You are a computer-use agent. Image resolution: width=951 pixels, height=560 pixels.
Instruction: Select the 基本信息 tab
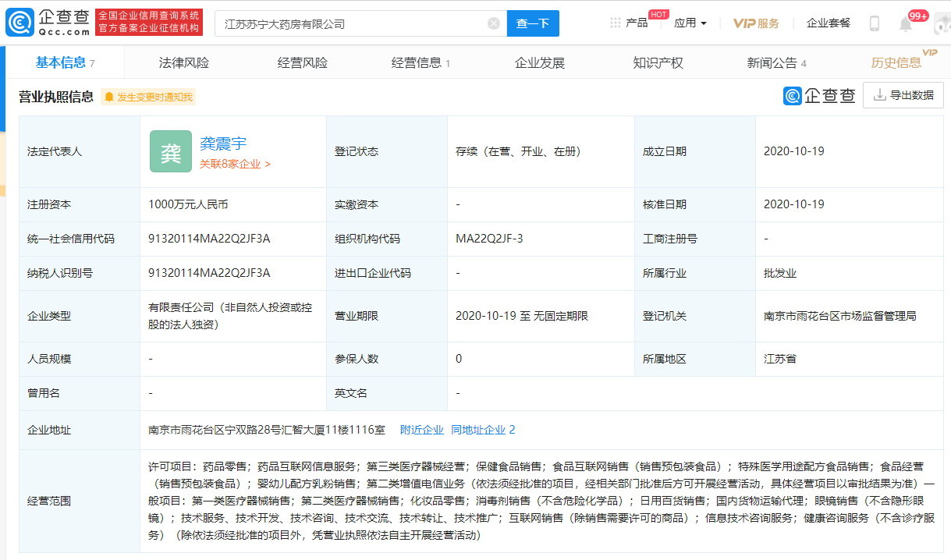[66, 63]
